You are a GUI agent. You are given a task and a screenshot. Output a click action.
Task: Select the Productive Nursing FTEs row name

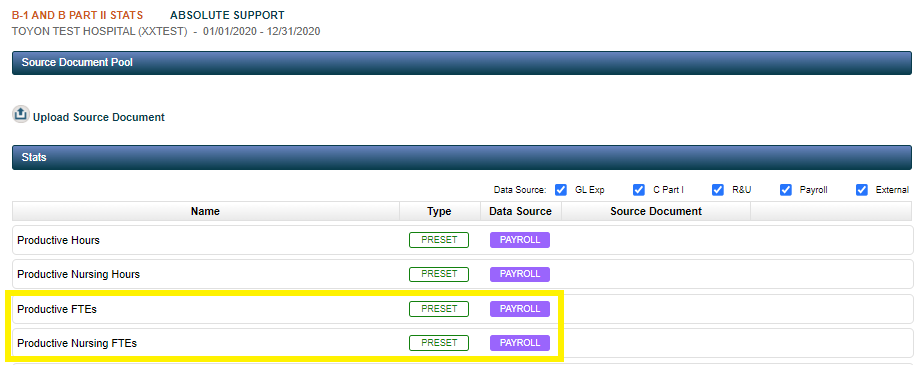(x=77, y=343)
